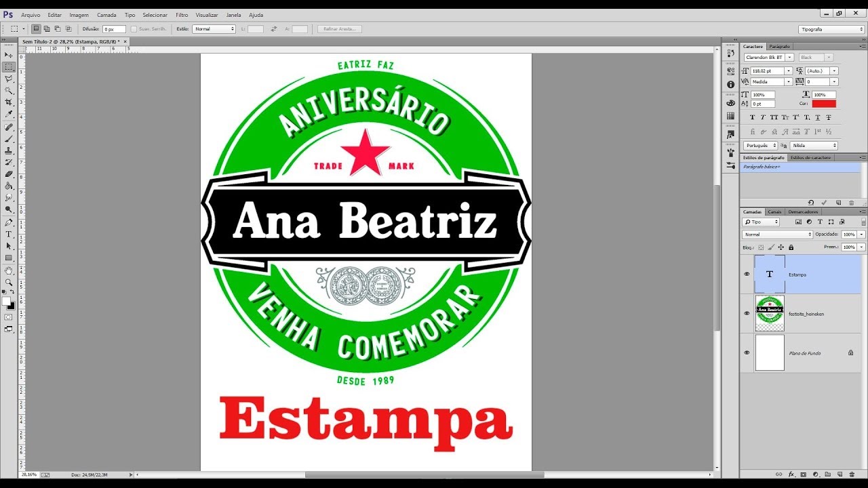Open the Nítida anti-aliasing dropdown
The height and width of the screenshot is (488, 868).
coord(814,146)
